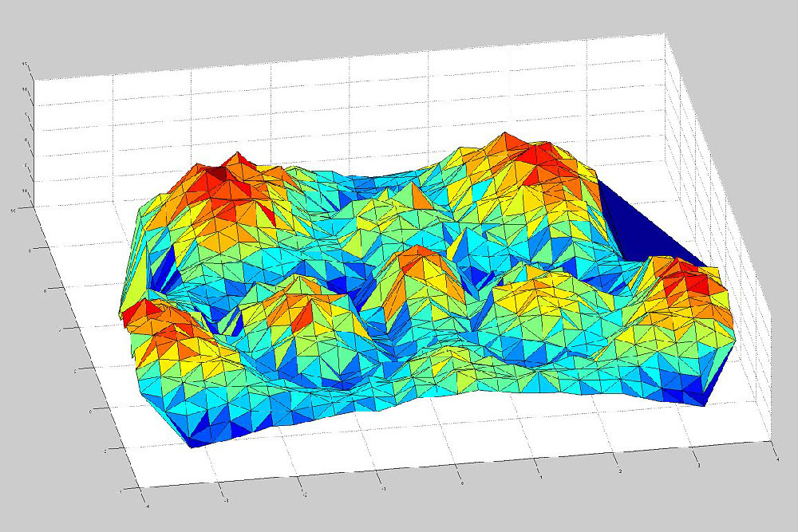Click the bottom axis tick label 3
This screenshot has width=798, height=532.
pos(698,465)
